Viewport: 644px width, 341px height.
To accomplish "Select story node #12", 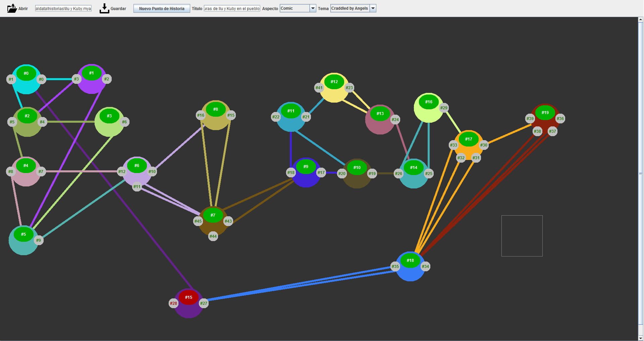I will [x=334, y=81].
